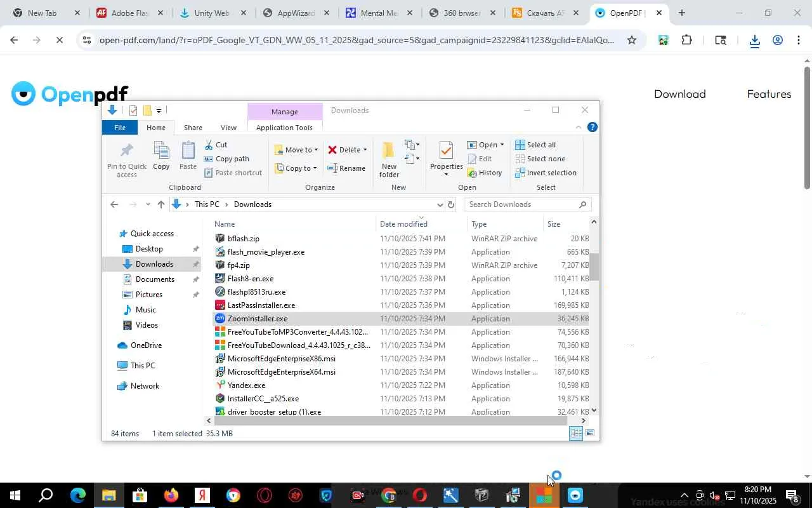Sort files by Name column header
812x508 pixels.
(x=294, y=224)
